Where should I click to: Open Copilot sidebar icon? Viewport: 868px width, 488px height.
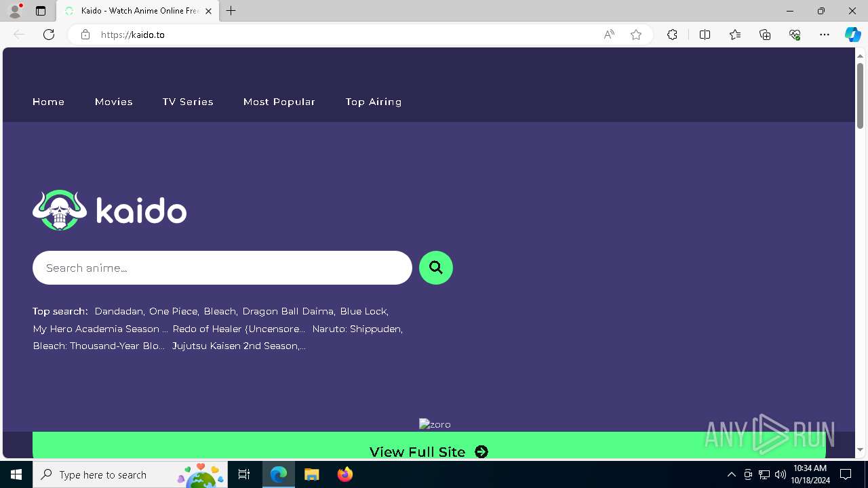coord(852,35)
